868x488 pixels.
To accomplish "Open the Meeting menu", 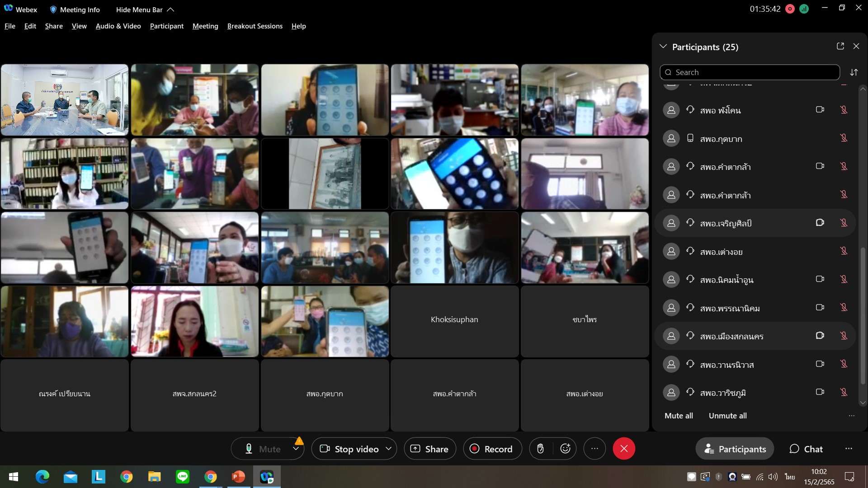I will pos(205,26).
